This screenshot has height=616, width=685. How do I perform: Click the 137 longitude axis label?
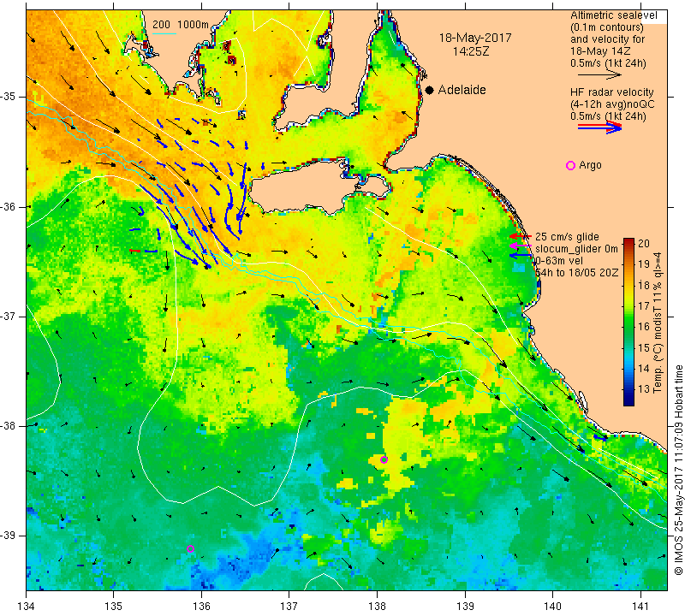[x=289, y=607]
